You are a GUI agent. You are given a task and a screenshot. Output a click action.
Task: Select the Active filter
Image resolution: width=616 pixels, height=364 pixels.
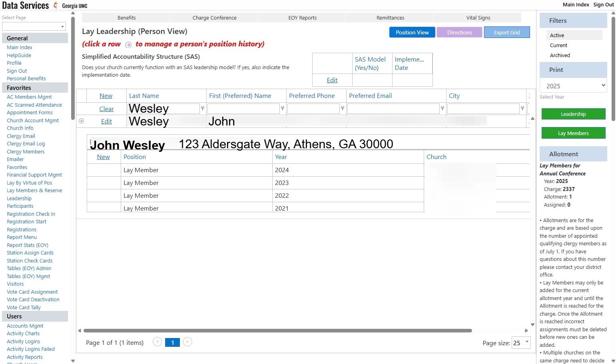[557, 35]
